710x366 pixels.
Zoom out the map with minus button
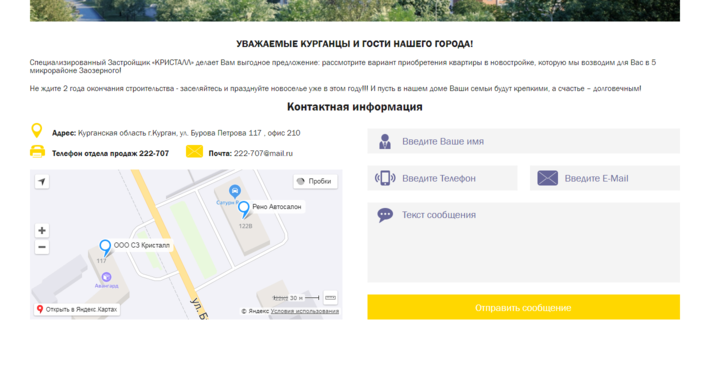(42, 247)
